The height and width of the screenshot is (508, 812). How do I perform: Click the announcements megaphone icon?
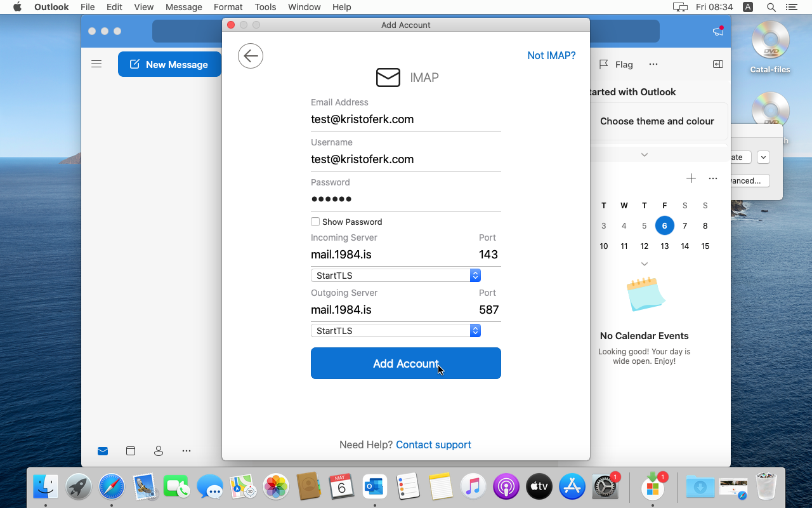717,31
